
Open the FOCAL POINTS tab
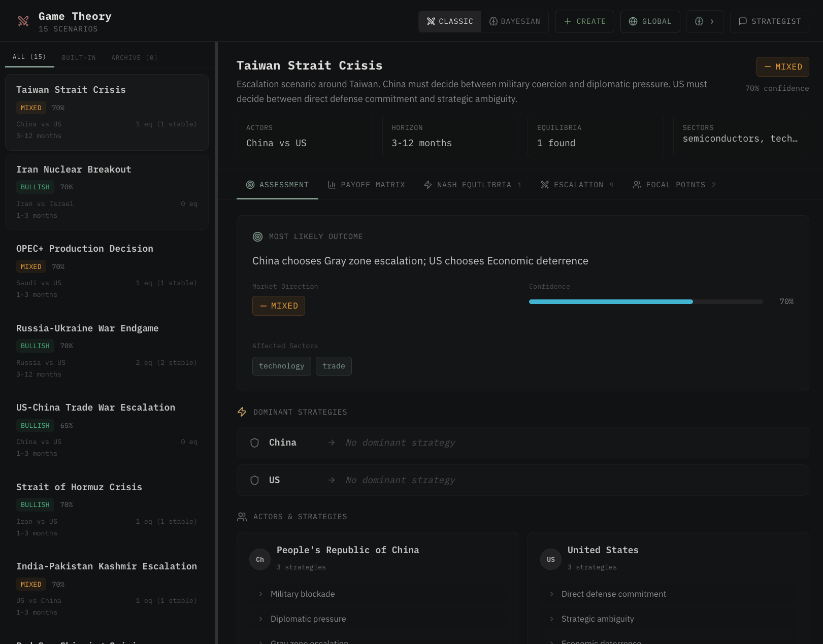674,185
